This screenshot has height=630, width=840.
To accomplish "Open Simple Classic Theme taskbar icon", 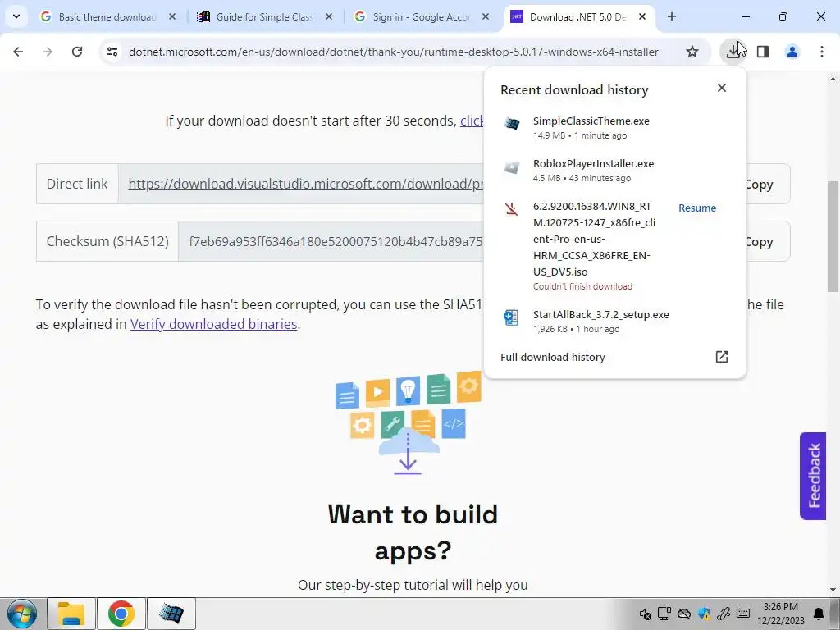I will click(x=171, y=614).
